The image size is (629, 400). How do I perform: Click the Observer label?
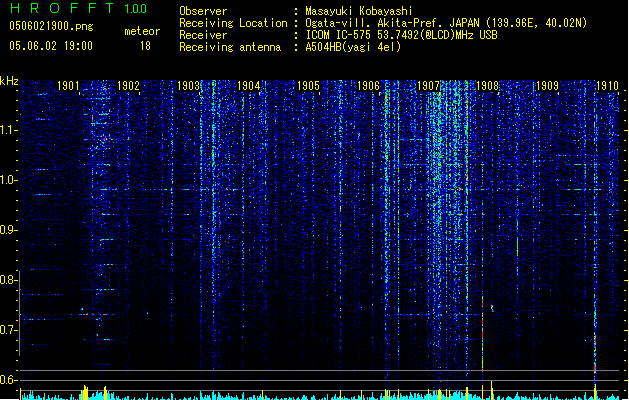(x=203, y=11)
